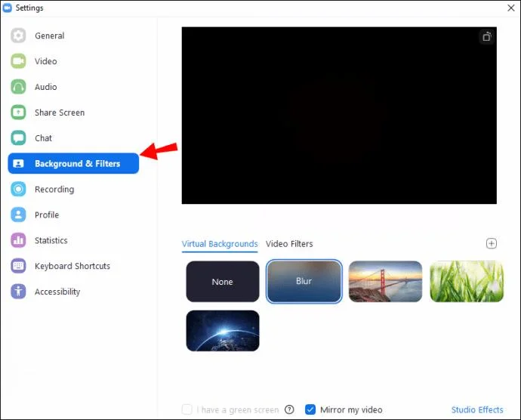
Task: Open green screen help question mark
Action: click(x=289, y=409)
